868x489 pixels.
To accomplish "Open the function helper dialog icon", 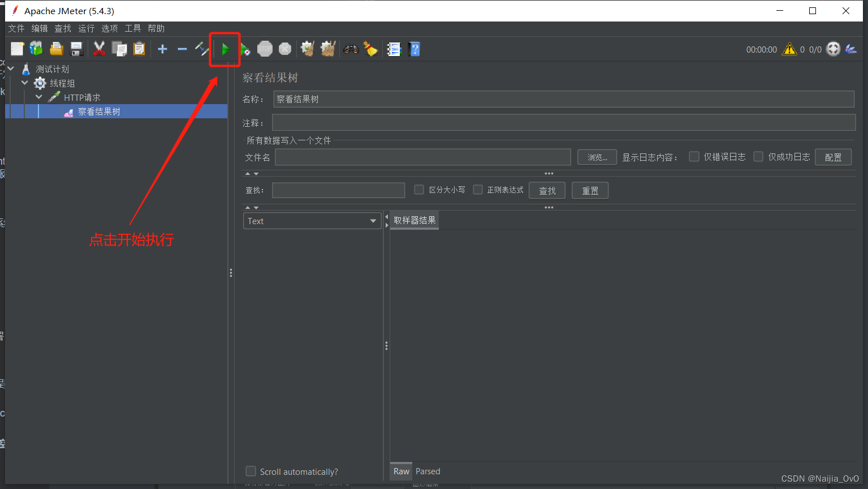I will tap(394, 49).
